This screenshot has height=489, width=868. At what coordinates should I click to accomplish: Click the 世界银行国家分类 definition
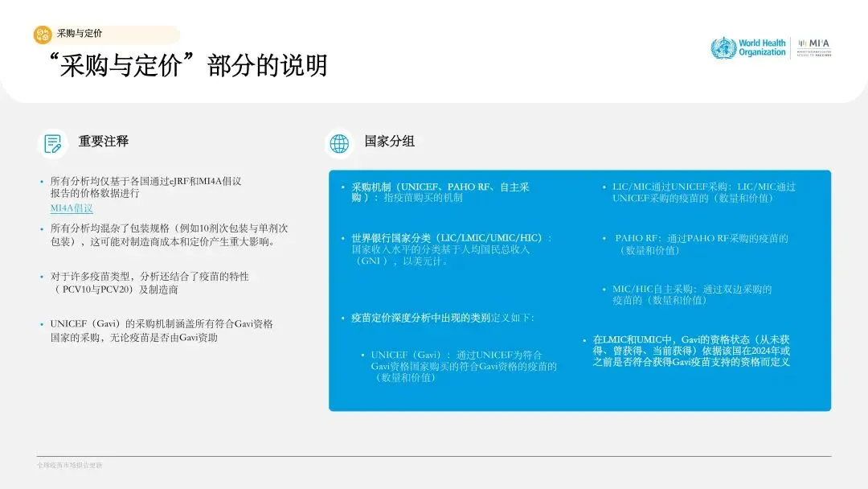point(452,249)
